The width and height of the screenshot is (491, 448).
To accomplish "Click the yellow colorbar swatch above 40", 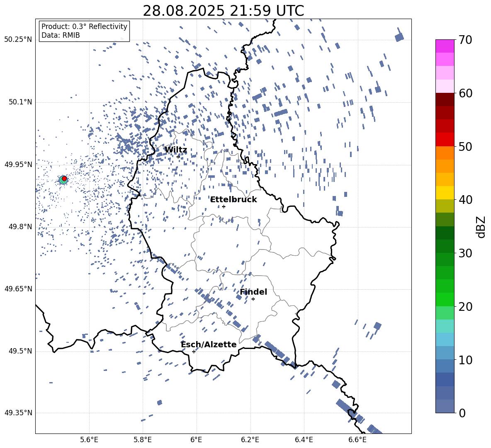I will 445,193.
